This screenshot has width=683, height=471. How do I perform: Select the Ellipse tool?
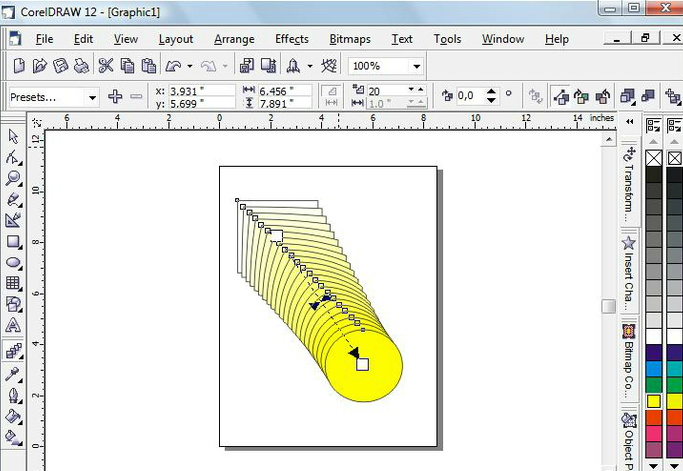pyautogui.click(x=13, y=263)
